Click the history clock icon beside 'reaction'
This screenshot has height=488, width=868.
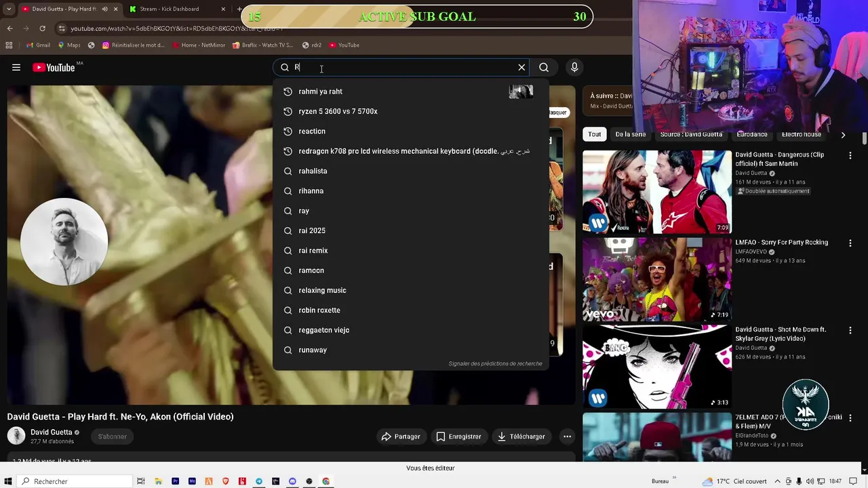[288, 131]
